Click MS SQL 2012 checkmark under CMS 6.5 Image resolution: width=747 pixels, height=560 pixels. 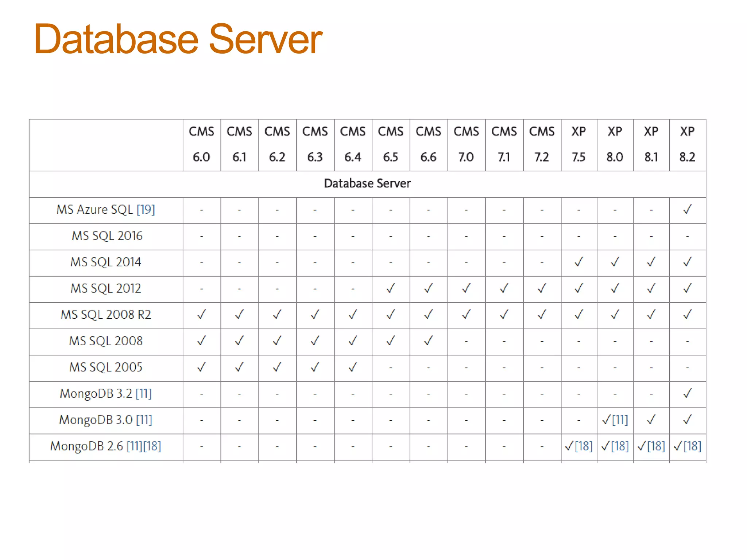tap(391, 288)
